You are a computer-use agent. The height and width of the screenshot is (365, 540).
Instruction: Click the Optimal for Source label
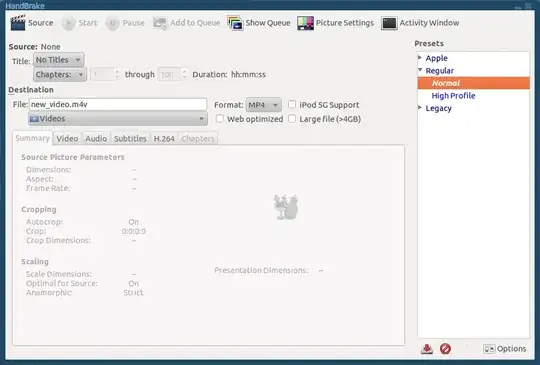(x=62, y=283)
